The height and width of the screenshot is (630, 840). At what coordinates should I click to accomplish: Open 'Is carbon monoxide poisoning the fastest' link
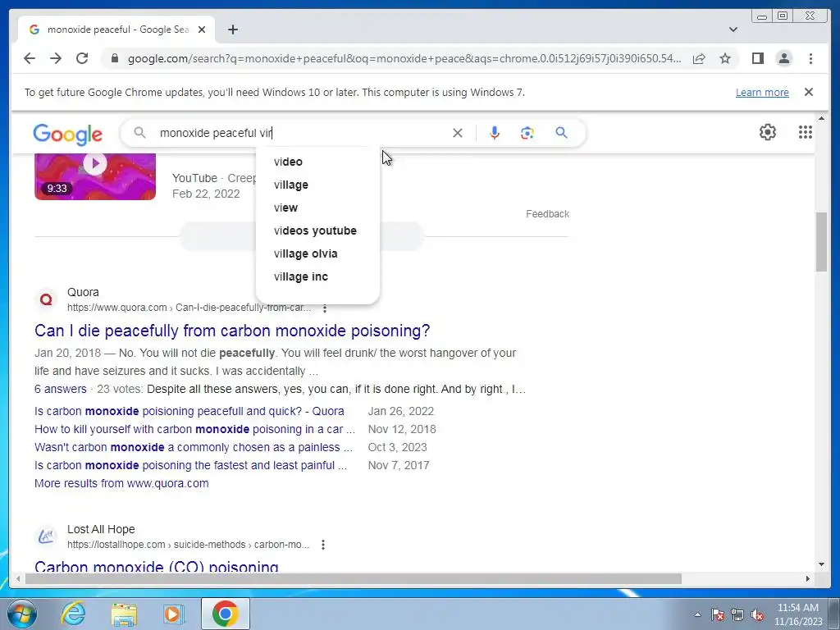coord(190,466)
